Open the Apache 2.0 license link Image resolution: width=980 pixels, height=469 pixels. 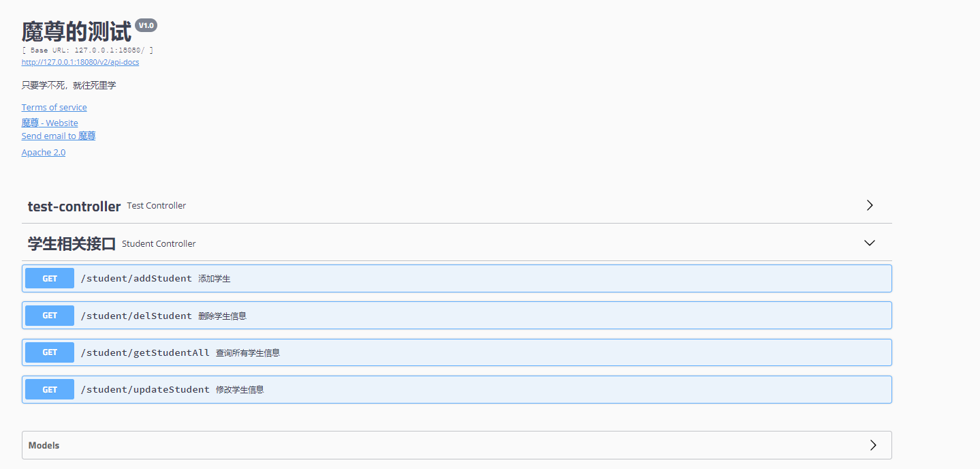(44, 152)
